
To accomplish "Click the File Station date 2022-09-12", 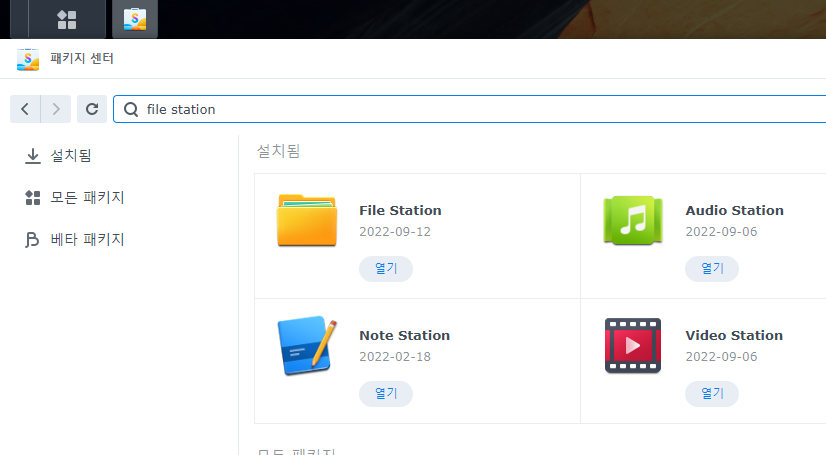I will (395, 232).
